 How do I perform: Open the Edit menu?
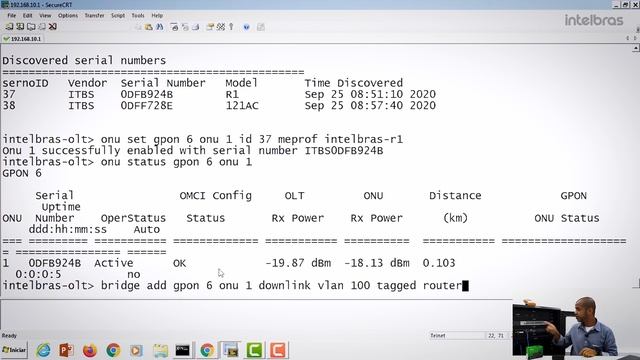pyautogui.click(x=27, y=16)
